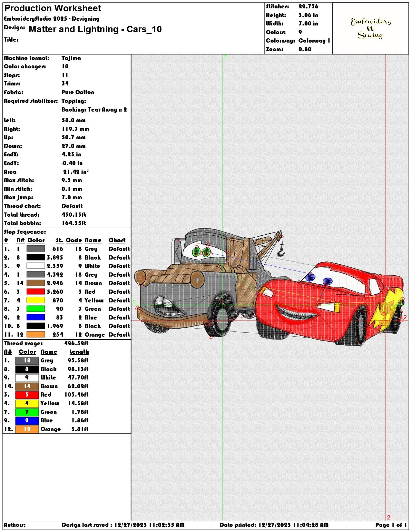Click the total bobbin value '164.35ft'
Image resolution: width=411 pixels, height=532 pixels.
coord(74,223)
